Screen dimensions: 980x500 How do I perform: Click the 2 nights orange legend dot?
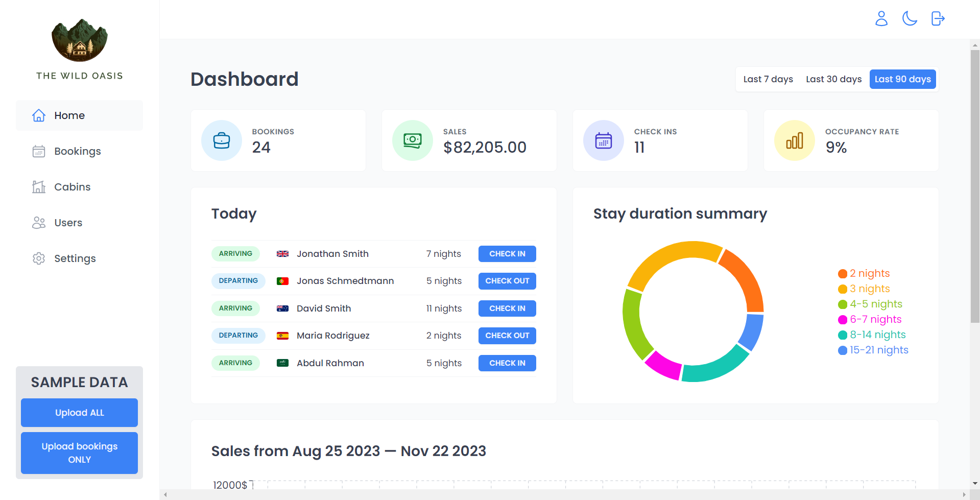tap(843, 274)
